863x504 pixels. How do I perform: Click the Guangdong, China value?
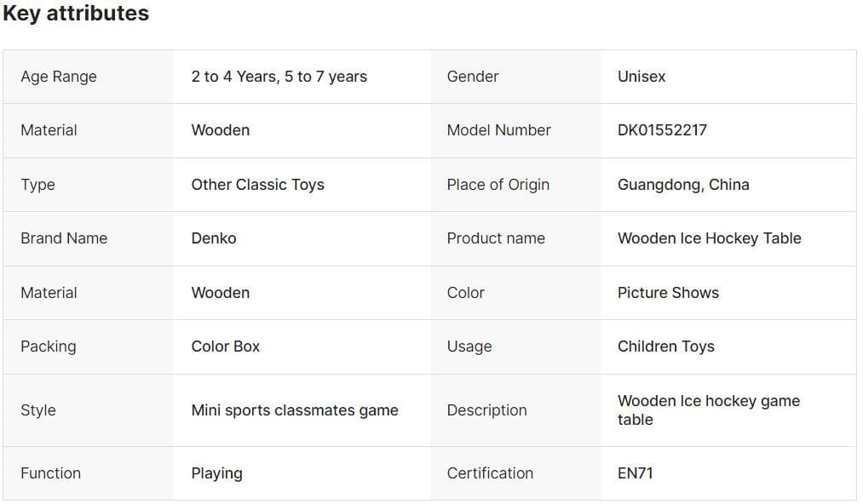pos(683,185)
